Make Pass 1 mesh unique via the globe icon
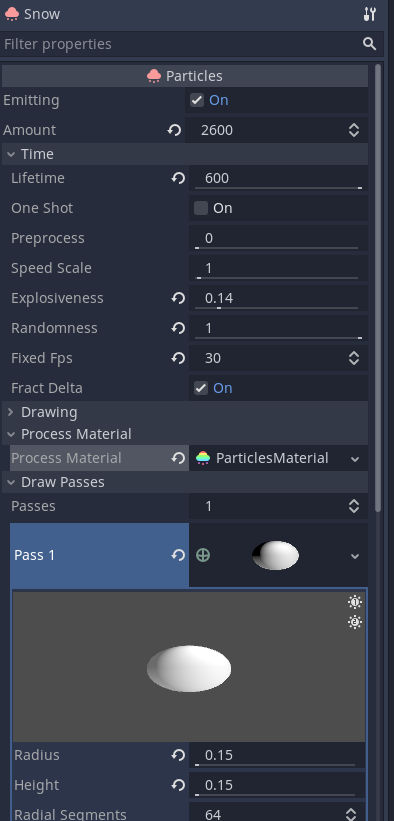Image resolution: width=394 pixels, height=821 pixels. pyautogui.click(x=203, y=555)
